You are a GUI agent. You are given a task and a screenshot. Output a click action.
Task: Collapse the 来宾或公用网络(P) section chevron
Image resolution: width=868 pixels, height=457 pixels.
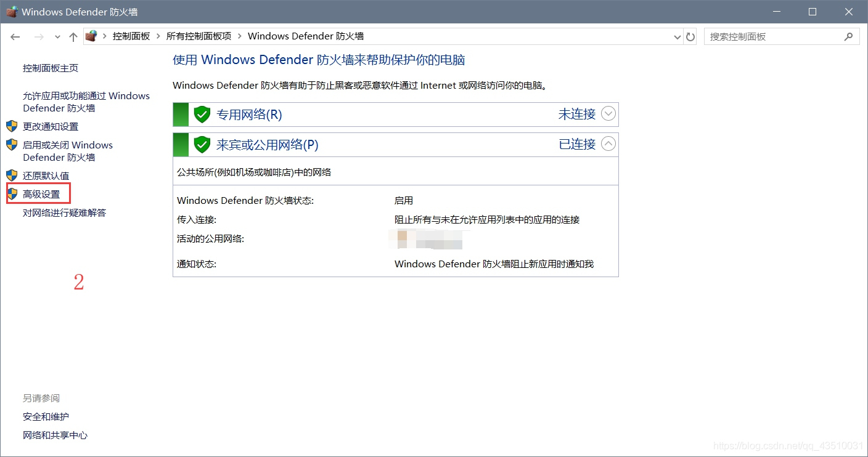click(608, 144)
